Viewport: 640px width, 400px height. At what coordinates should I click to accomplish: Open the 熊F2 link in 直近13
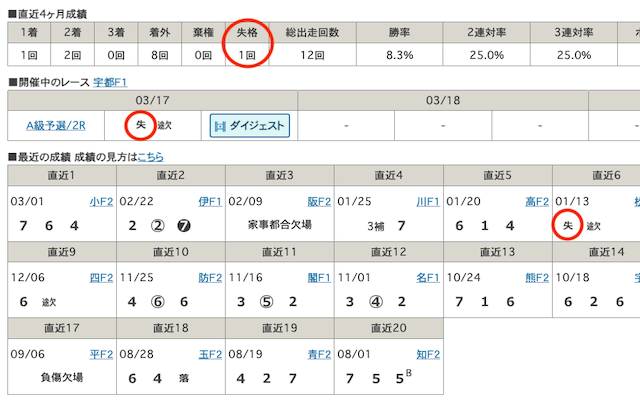point(537,278)
